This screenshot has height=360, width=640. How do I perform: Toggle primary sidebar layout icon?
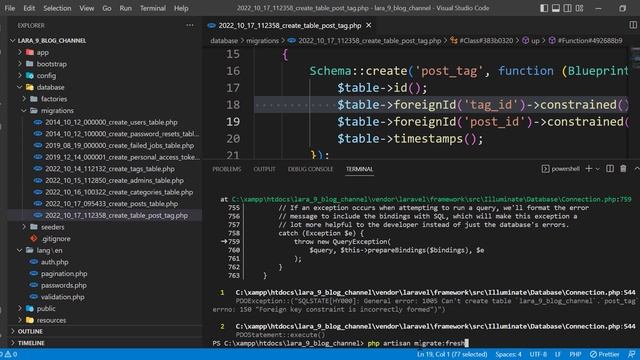coord(544,8)
